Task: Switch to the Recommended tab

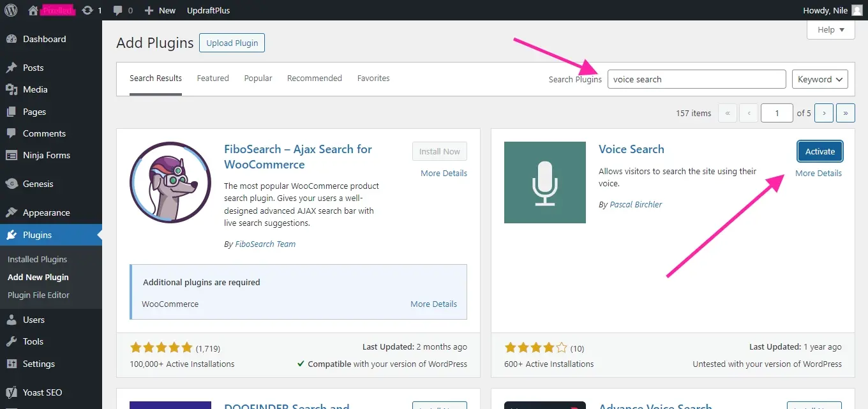Action: point(315,78)
